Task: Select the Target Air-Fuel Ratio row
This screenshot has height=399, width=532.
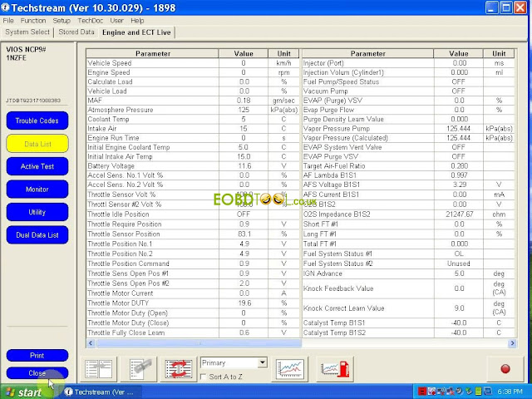Action: coord(408,166)
